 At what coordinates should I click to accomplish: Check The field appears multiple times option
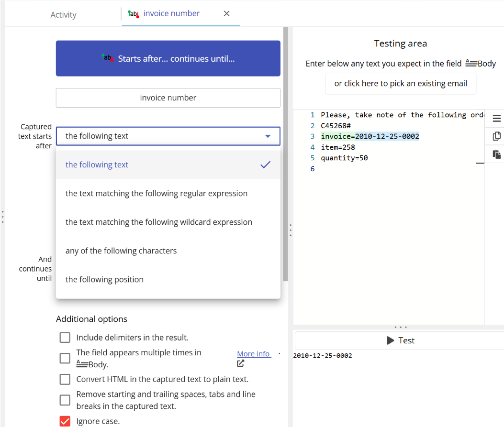click(65, 358)
